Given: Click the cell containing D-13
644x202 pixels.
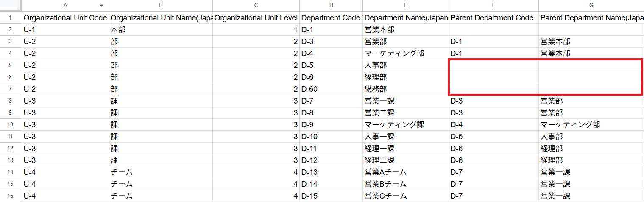Looking at the screenshot, I should 331,172.
